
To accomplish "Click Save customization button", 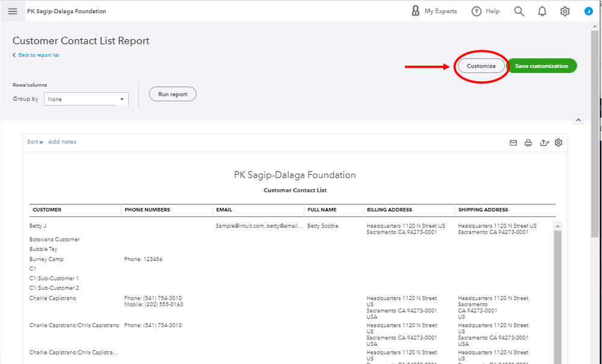I will [541, 66].
